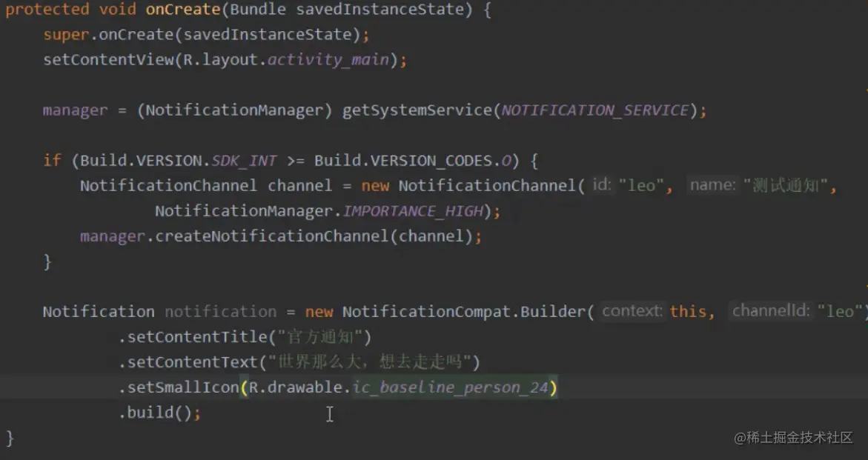Image resolution: width=868 pixels, height=460 pixels.
Task: Click the 'Builder' constructor call
Action: (x=553, y=312)
